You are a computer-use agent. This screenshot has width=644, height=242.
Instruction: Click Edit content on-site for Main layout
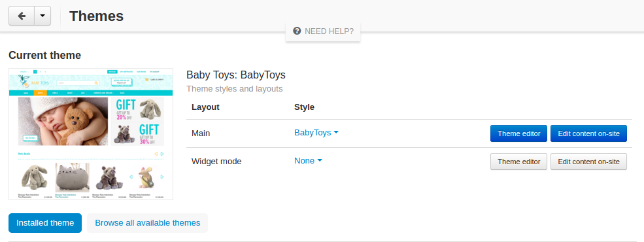(588, 133)
